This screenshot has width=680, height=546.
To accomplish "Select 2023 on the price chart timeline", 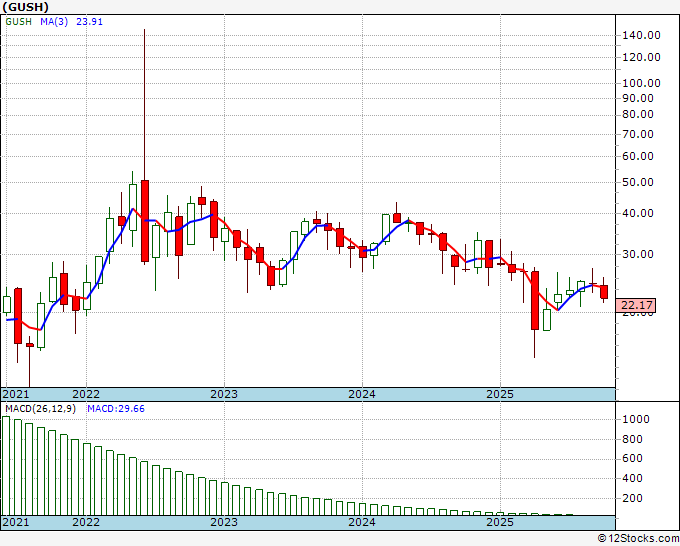I will (224, 394).
